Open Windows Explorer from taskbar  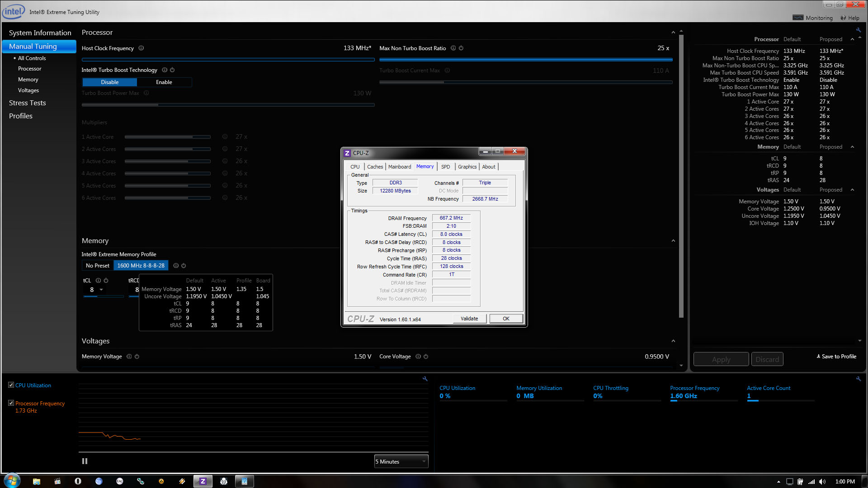pyautogui.click(x=37, y=481)
